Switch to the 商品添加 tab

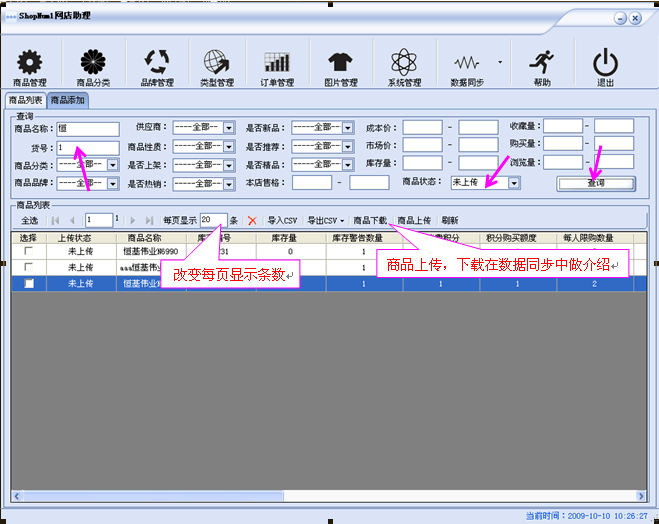[x=68, y=101]
